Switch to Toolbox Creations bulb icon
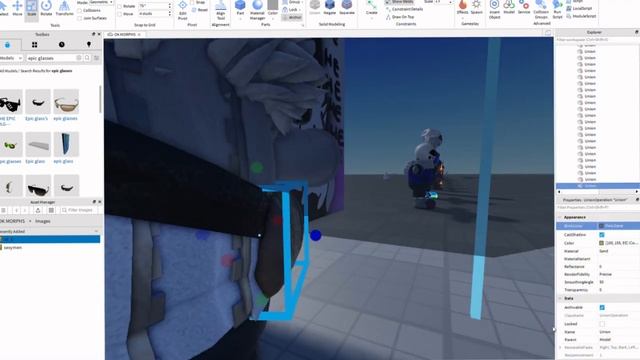This screenshot has height=360, width=640. coord(89,44)
